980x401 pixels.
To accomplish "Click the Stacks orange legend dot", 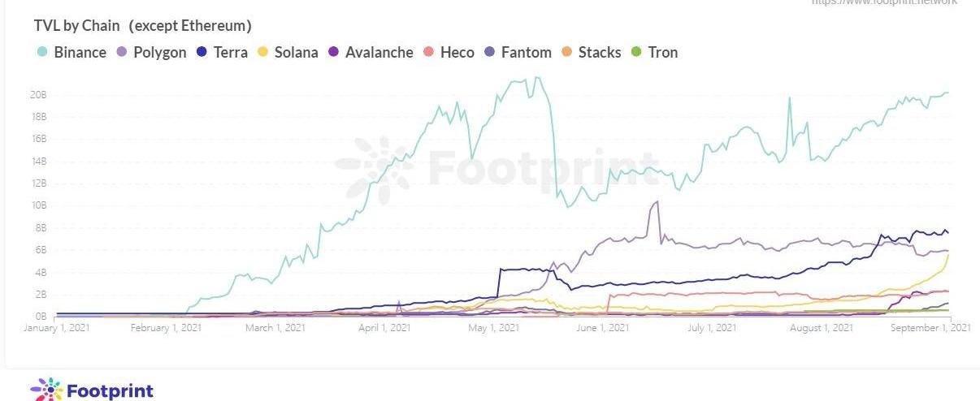I will 566,53.
